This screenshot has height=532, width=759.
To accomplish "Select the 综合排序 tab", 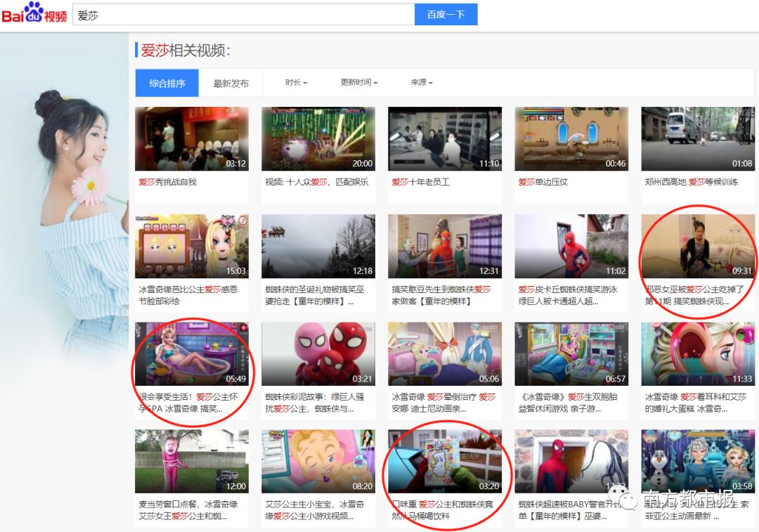I will pyautogui.click(x=167, y=83).
